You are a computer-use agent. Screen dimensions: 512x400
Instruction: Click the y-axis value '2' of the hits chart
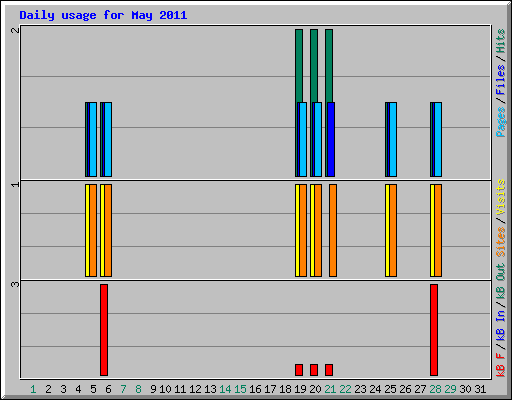click(x=15, y=30)
